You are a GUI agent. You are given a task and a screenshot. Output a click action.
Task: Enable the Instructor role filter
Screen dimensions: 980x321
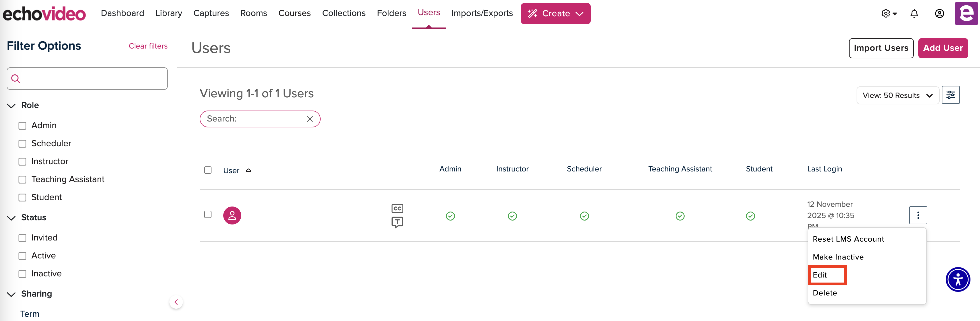pos(22,161)
